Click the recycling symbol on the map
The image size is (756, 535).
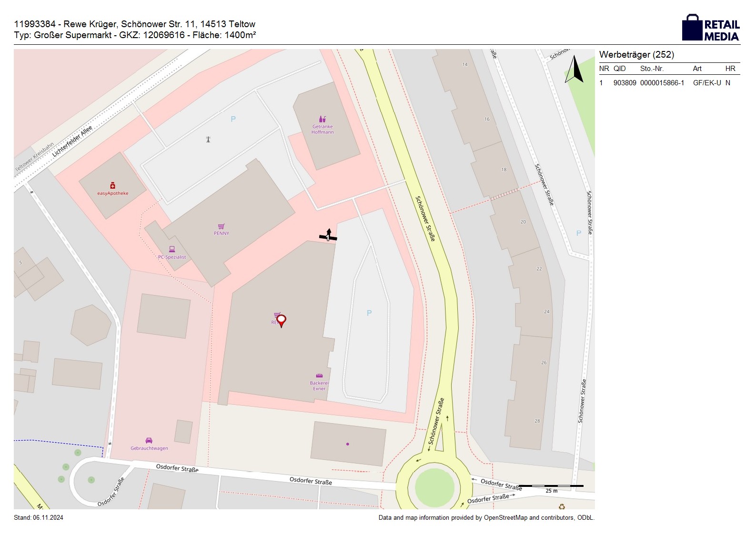point(562,507)
